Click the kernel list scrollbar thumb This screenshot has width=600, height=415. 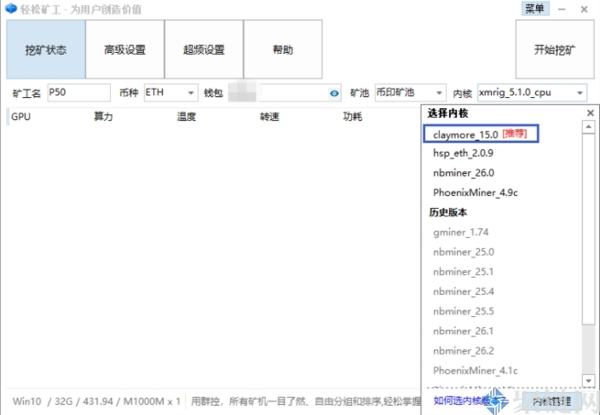click(x=589, y=229)
